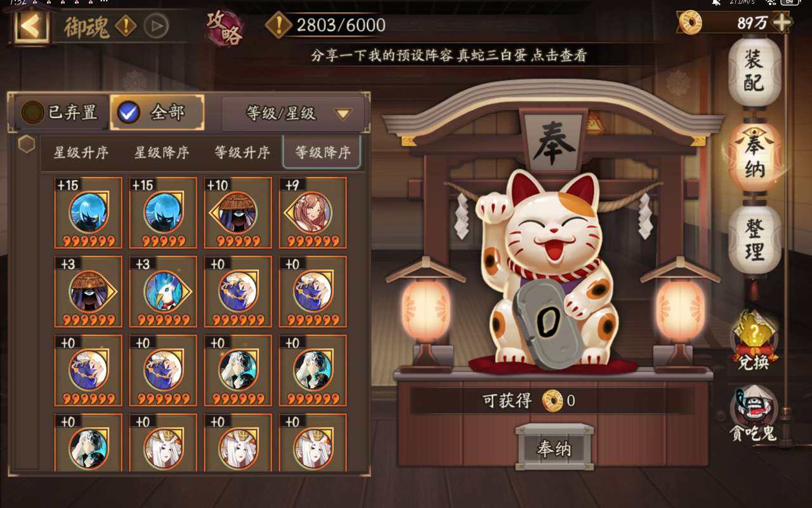
Task: Tap the back arrow icon
Action: pos(30,27)
